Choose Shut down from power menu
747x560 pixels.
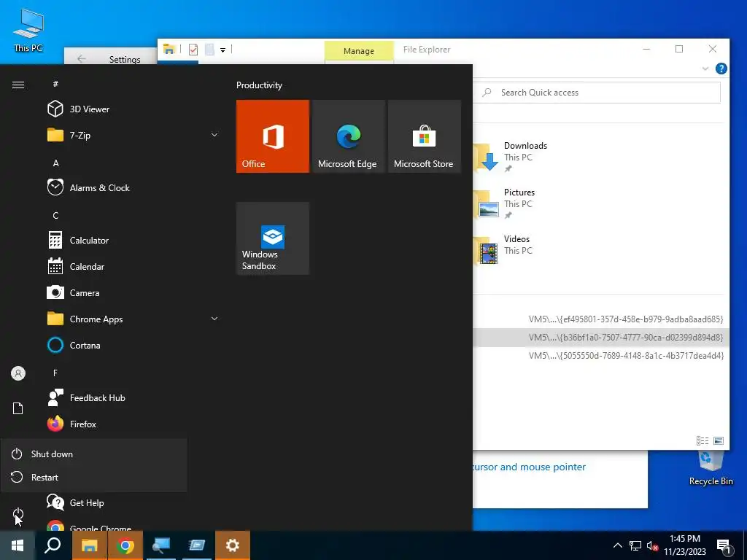point(94,454)
